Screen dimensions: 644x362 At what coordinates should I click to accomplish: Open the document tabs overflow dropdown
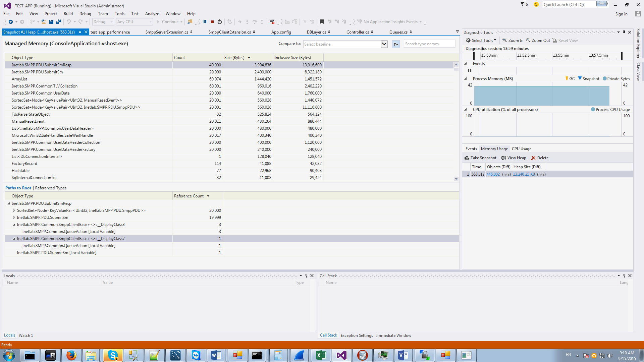(457, 32)
